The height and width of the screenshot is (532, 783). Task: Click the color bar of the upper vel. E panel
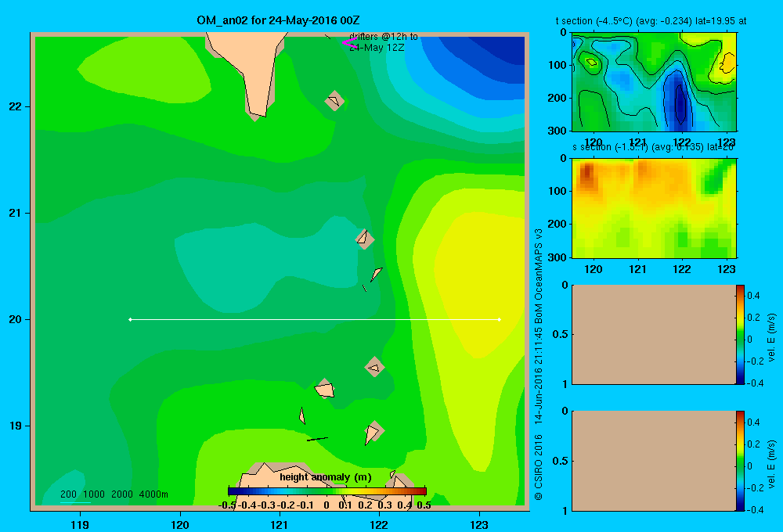click(740, 334)
